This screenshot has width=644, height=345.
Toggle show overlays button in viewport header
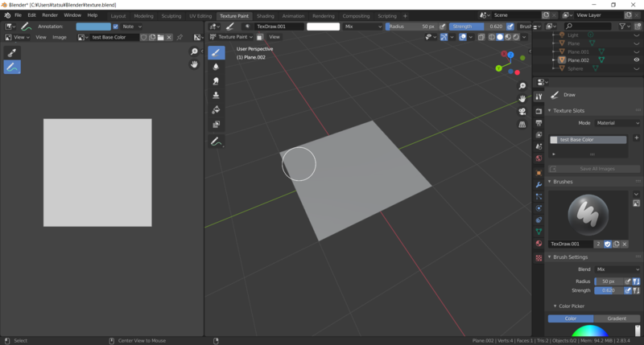[462, 37]
